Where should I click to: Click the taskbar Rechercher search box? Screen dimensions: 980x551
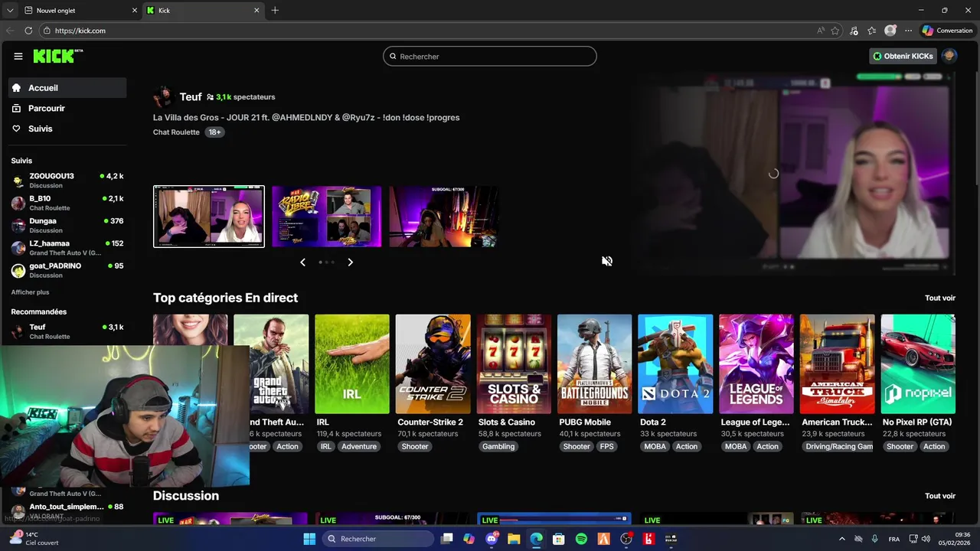pyautogui.click(x=379, y=539)
